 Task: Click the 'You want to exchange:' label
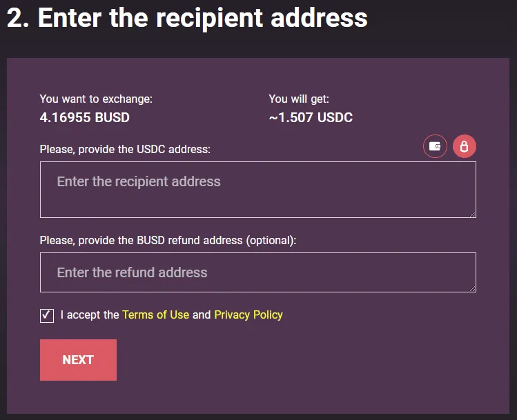96,99
